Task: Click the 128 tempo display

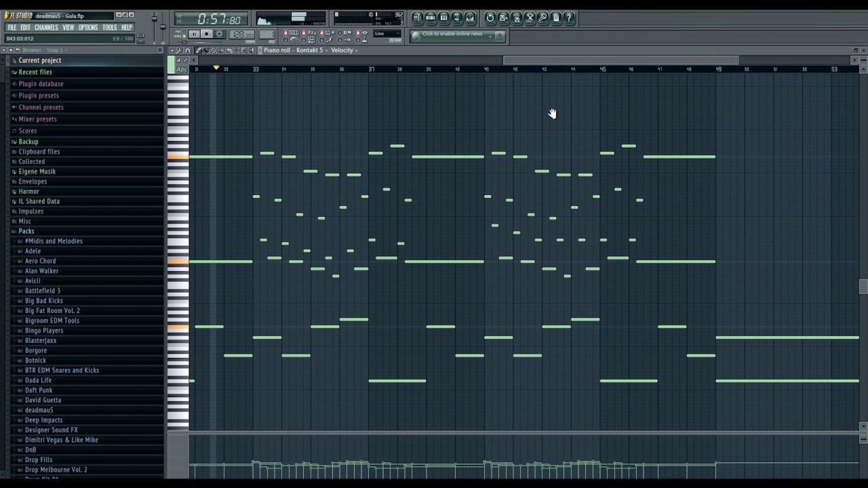Action: (x=241, y=34)
